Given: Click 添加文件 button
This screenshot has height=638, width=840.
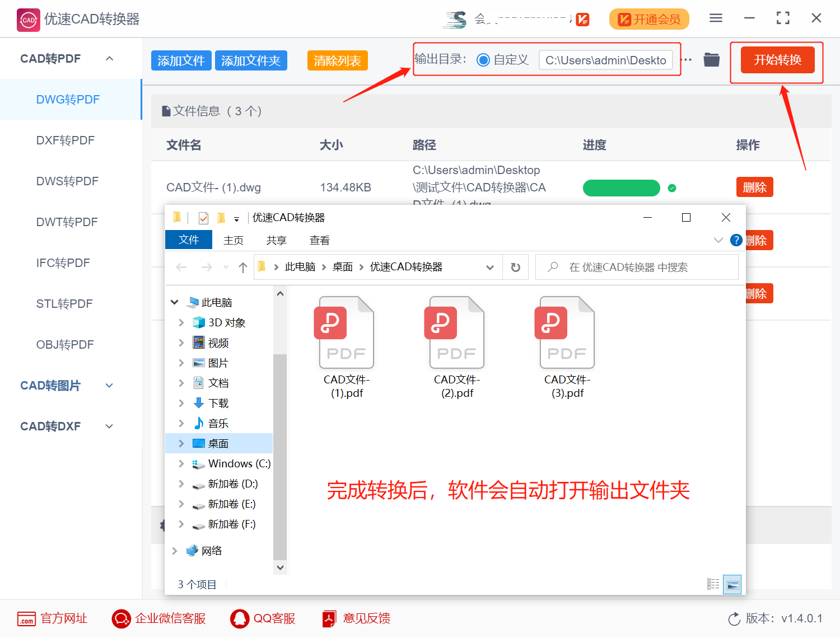Looking at the screenshot, I should [x=181, y=60].
